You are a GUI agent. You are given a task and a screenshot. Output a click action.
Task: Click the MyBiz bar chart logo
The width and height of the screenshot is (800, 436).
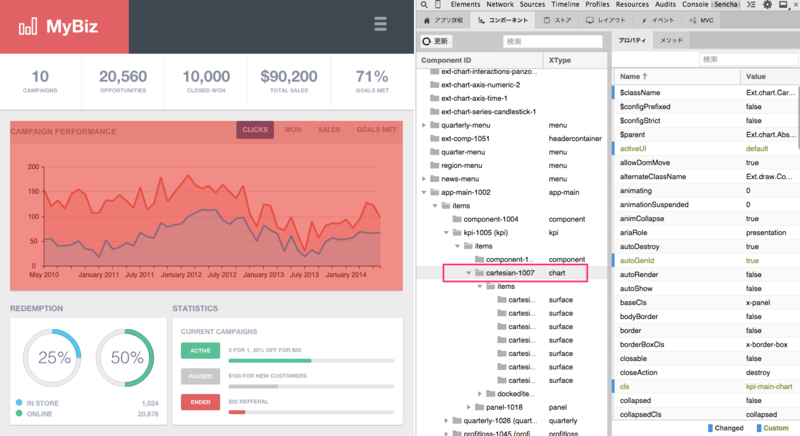28,26
